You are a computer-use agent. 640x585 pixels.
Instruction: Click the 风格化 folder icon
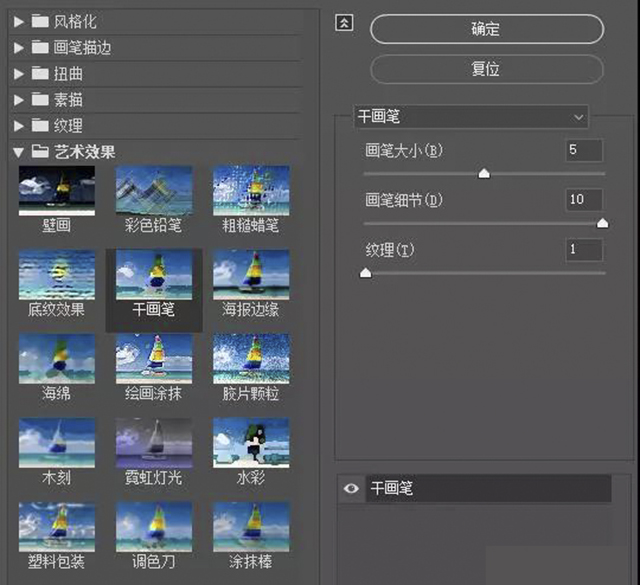(40, 21)
